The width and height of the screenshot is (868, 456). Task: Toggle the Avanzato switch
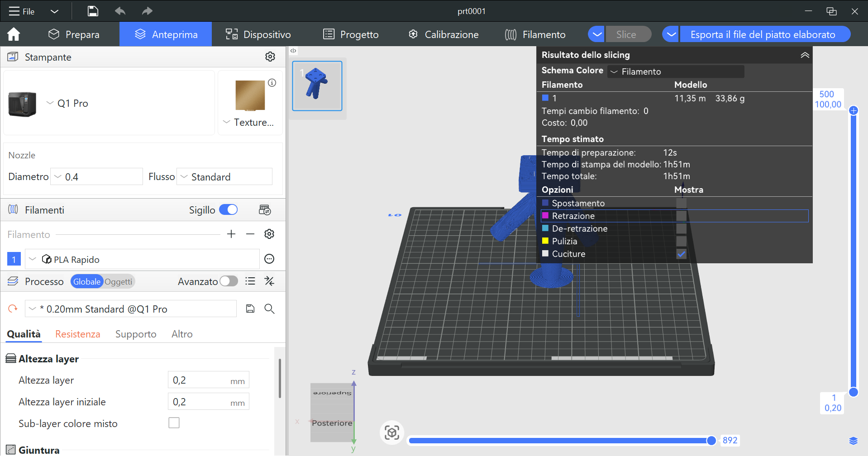tap(229, 281)
